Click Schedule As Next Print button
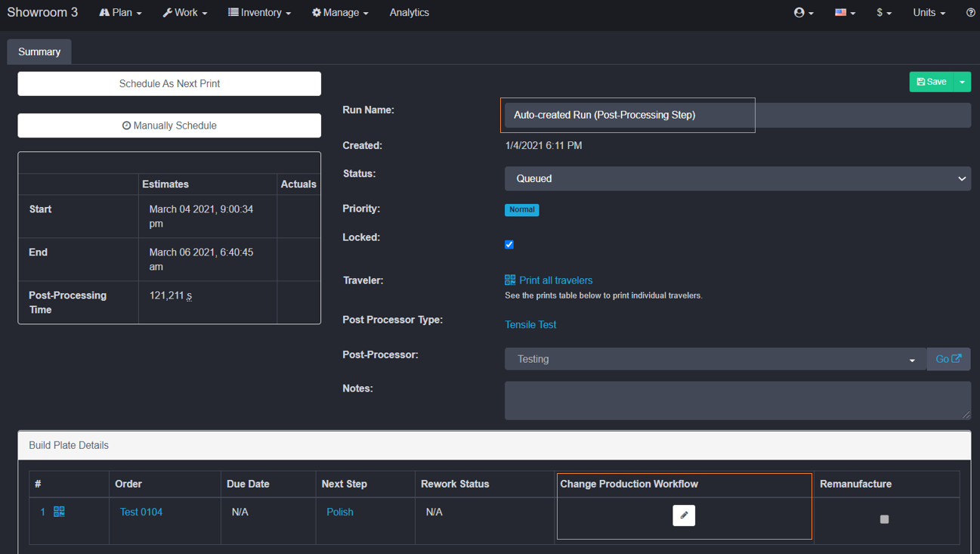 169,84
